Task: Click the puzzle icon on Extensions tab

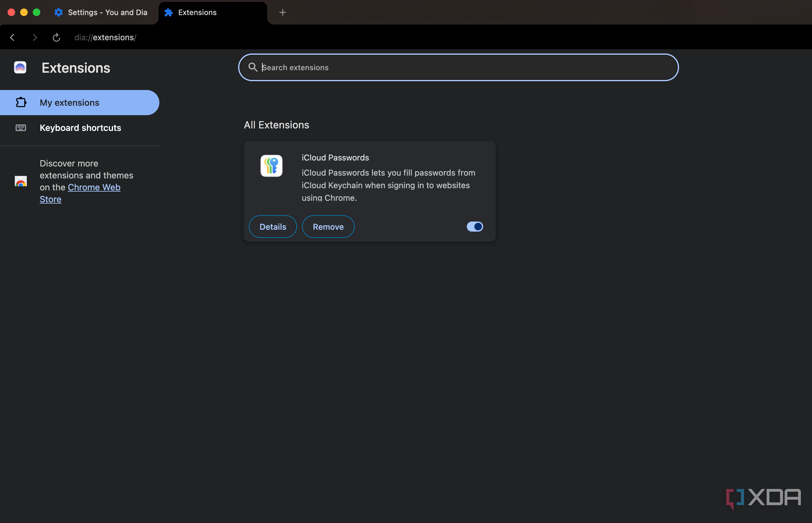Action: click(169, 13)
